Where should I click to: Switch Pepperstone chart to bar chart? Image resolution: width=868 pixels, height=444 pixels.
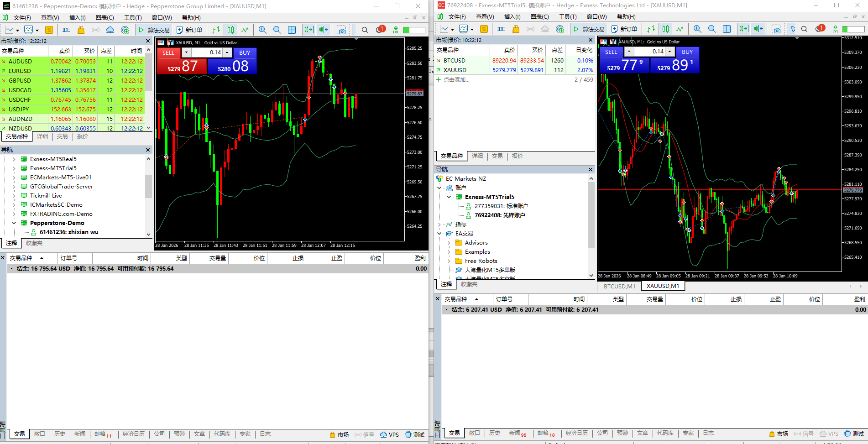[216, 30]
